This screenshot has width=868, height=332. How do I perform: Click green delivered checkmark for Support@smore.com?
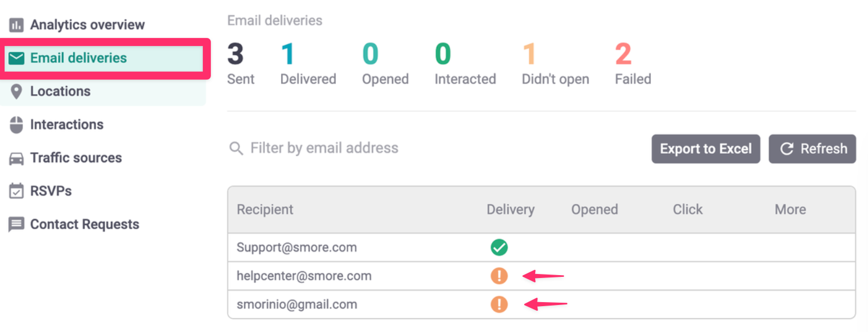click(499, 248)
